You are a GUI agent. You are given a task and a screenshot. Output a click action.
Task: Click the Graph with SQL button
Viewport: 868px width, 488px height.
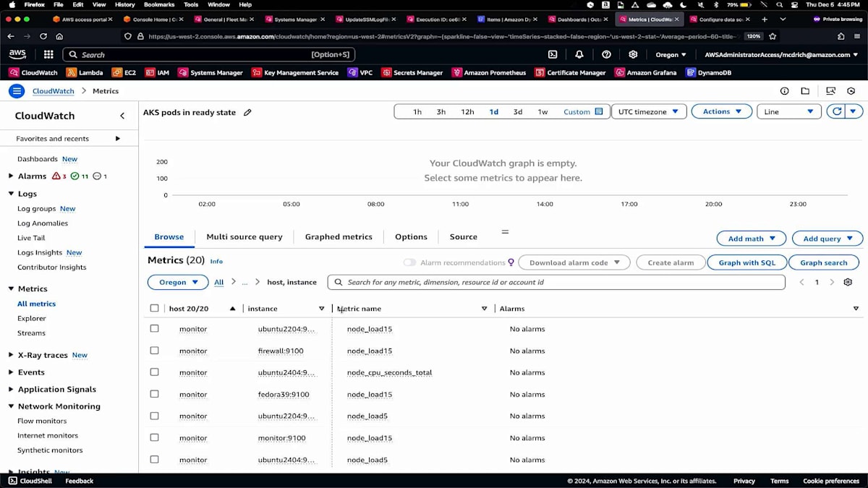(746, 262)
